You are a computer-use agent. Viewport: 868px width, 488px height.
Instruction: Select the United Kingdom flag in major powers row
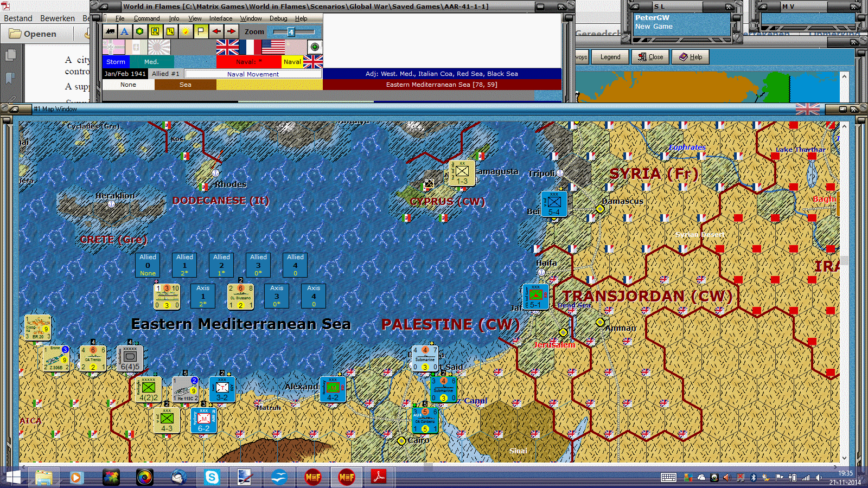227,47
